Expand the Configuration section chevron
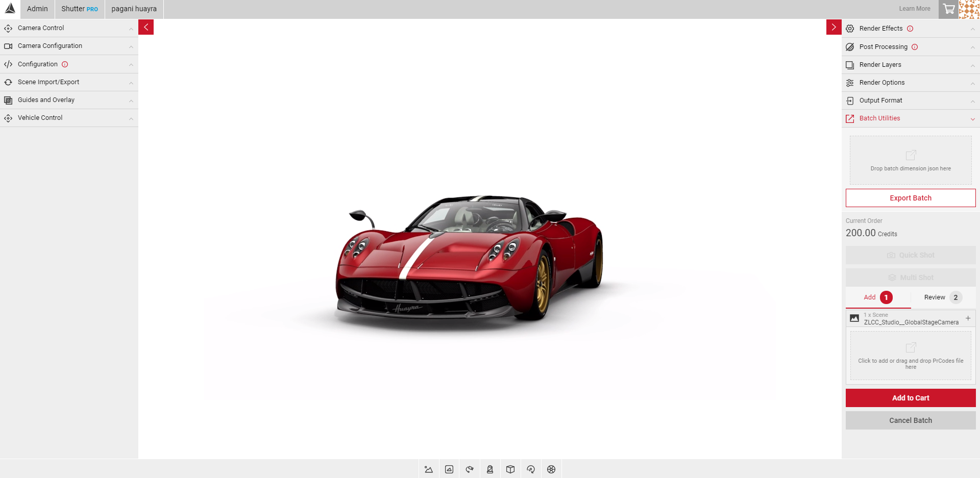Image resolution: width=980 pixels, height=478 pixels. pos(131,65)
